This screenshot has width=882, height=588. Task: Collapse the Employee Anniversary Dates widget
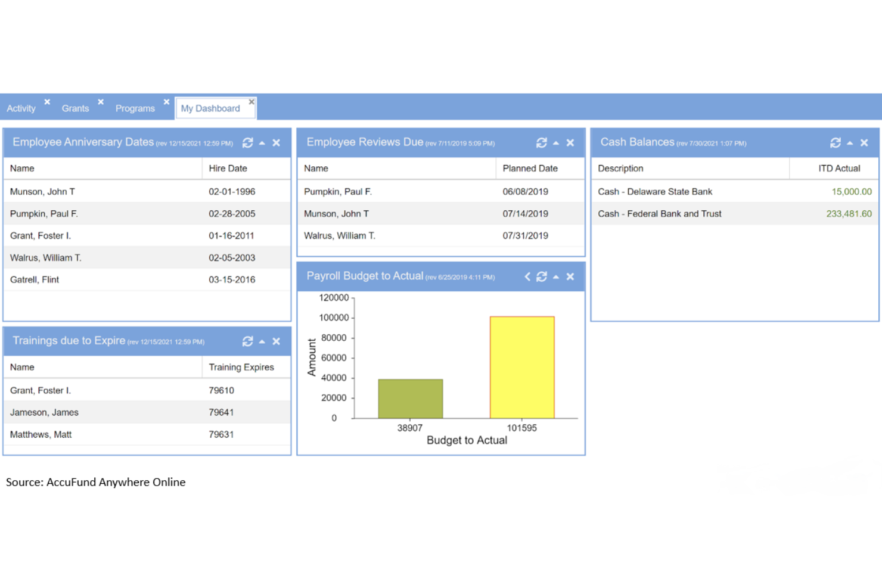262,142
